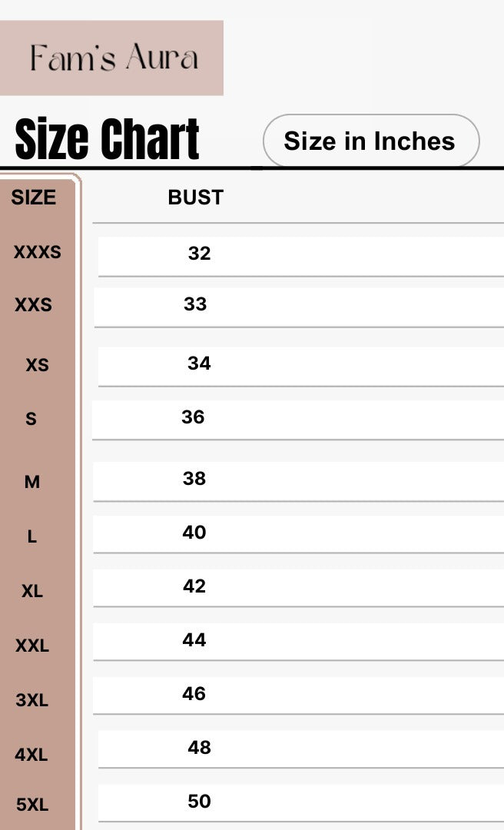Screen dimensions: 504x830
Task: Choose the S size label
Action: coord(31,420)
